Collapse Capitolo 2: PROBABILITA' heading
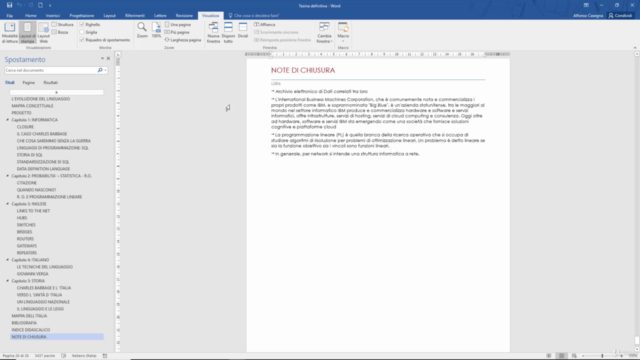The height and width of the screenshot is (360, 640). tap(7, 176)
